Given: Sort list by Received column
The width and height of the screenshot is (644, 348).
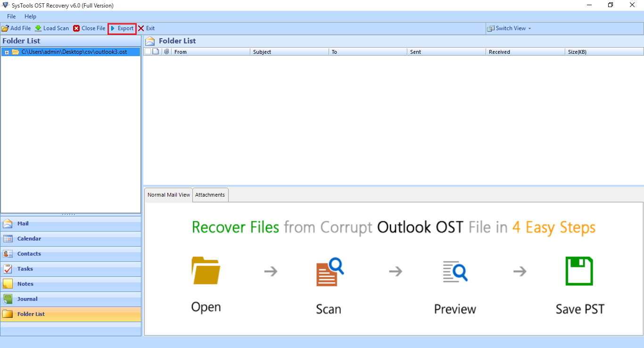Looking at the screenshot, I should point(526,52).
